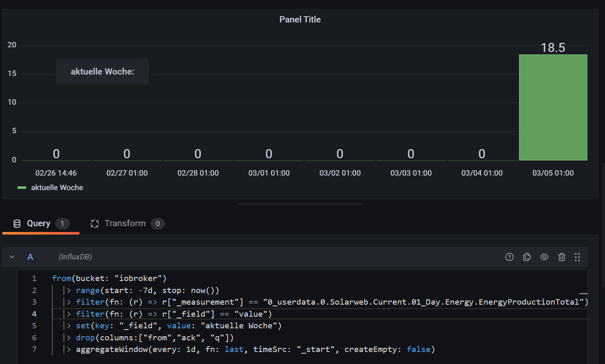Toggle the aktuelle Woche legend entry

pos(57,188)
